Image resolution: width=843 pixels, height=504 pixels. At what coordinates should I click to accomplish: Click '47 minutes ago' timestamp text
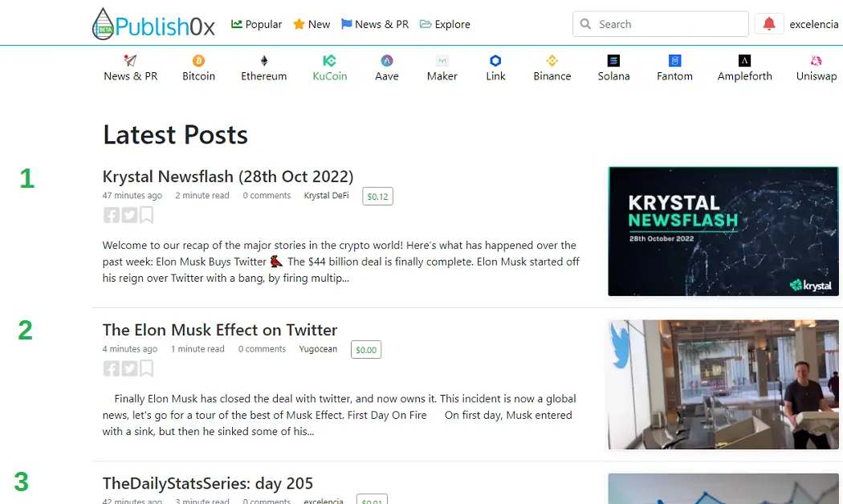pos(132,196)
